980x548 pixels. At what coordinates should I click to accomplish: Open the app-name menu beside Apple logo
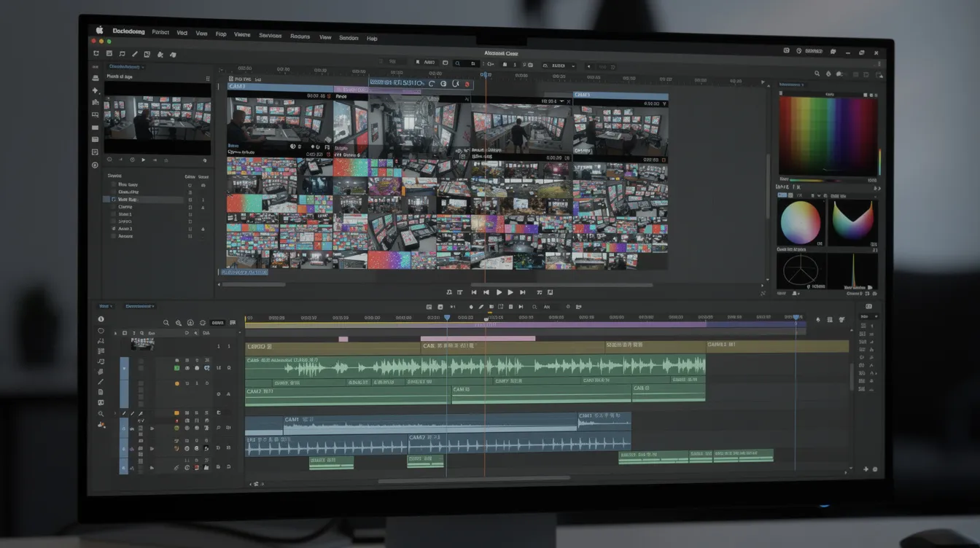tap(128, 31)
